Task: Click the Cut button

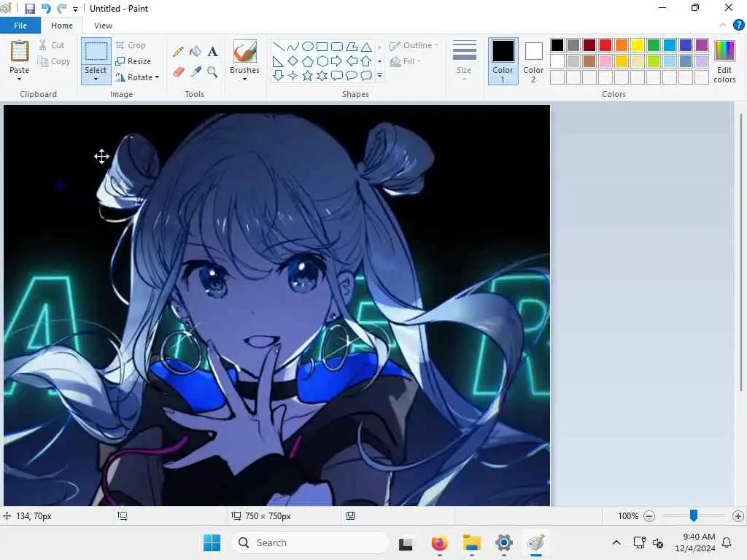Action: tap(52, 45)
